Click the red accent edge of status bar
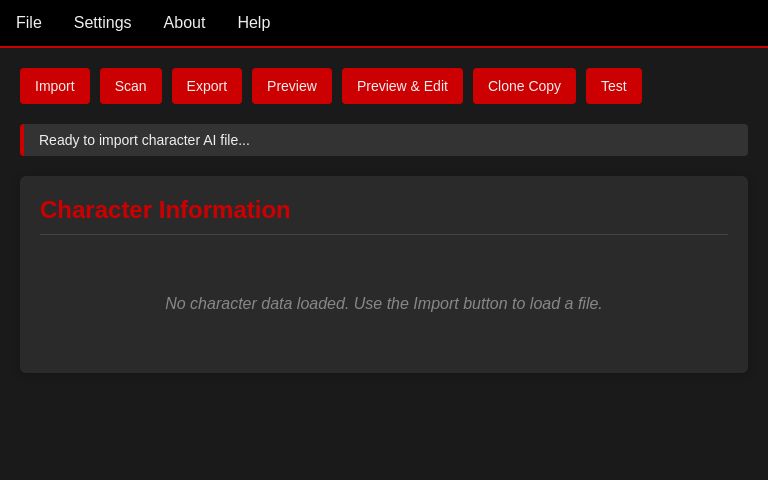 click(22, 140)
